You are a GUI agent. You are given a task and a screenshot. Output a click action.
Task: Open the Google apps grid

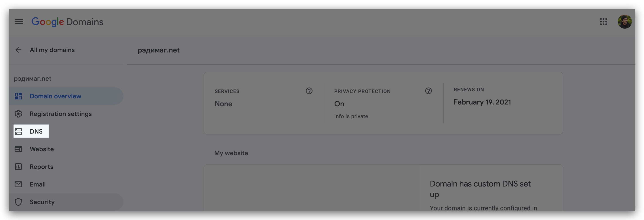[x=603, y=22]
